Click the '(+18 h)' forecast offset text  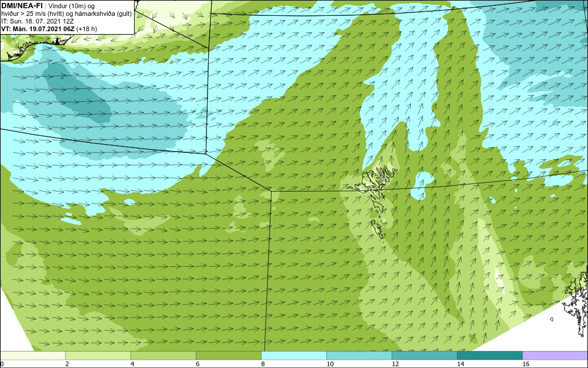[86, 29]
